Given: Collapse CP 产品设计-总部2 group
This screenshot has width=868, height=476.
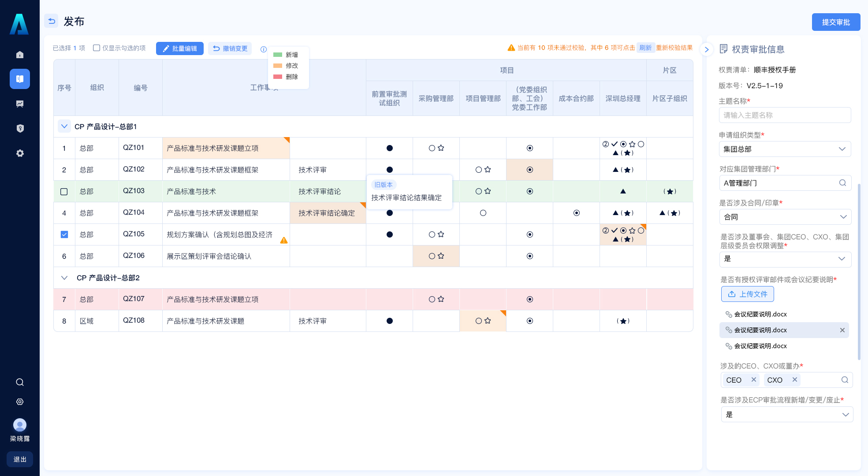Looking at the screenshot, I should click(x=64, y=278).
